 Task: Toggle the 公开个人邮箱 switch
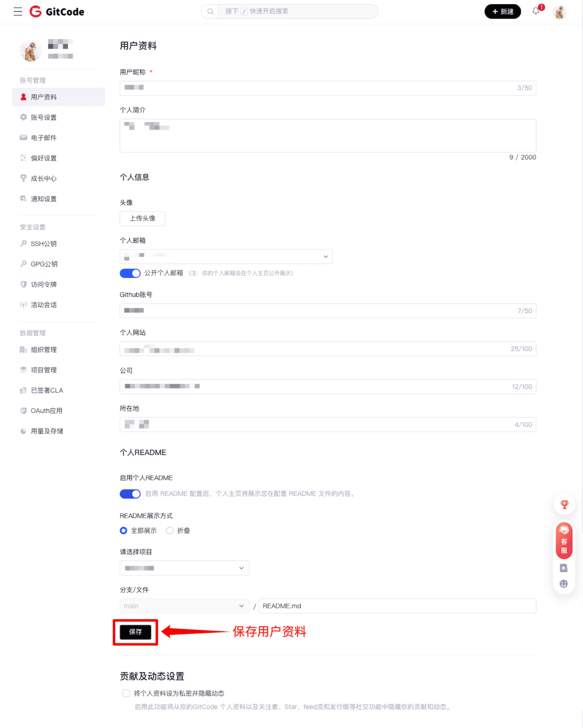tap(130, 273)
